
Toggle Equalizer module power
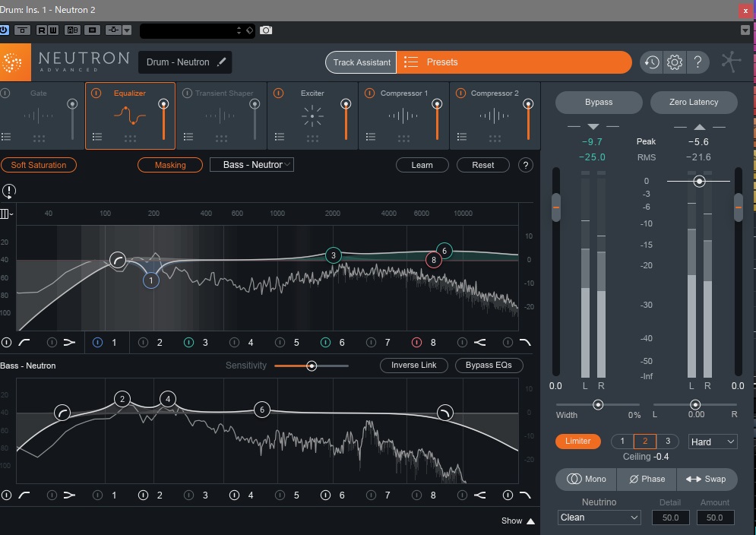coord(96,93)
